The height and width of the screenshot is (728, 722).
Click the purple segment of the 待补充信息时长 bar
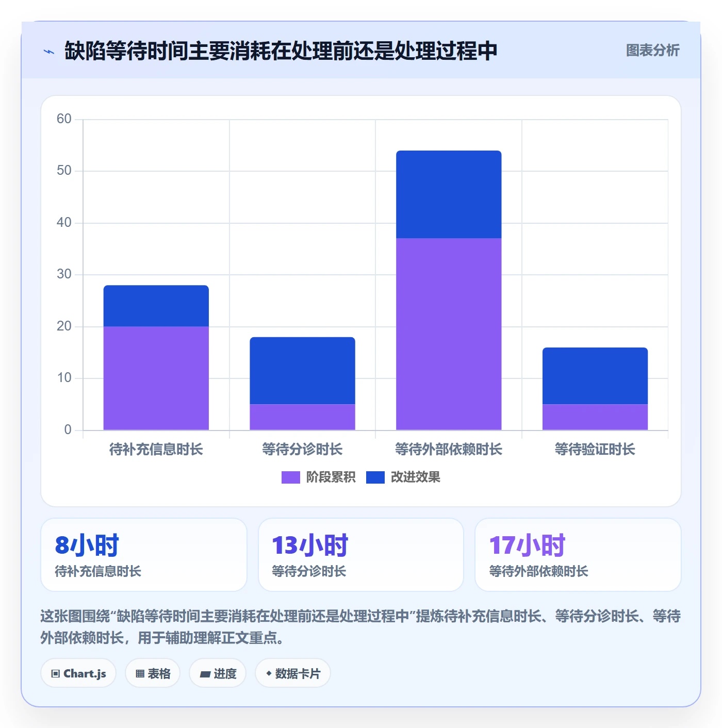pyautogui.click(x=156, y=378)
